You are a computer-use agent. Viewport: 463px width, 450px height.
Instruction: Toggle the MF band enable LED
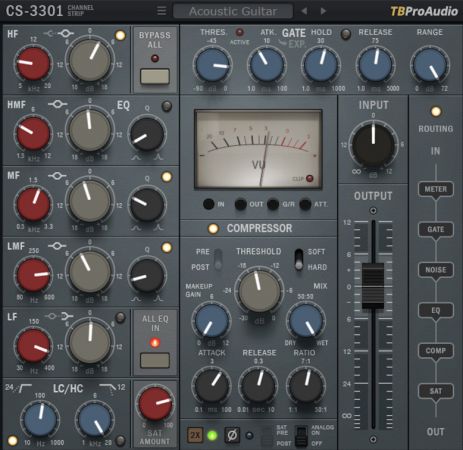167,177
